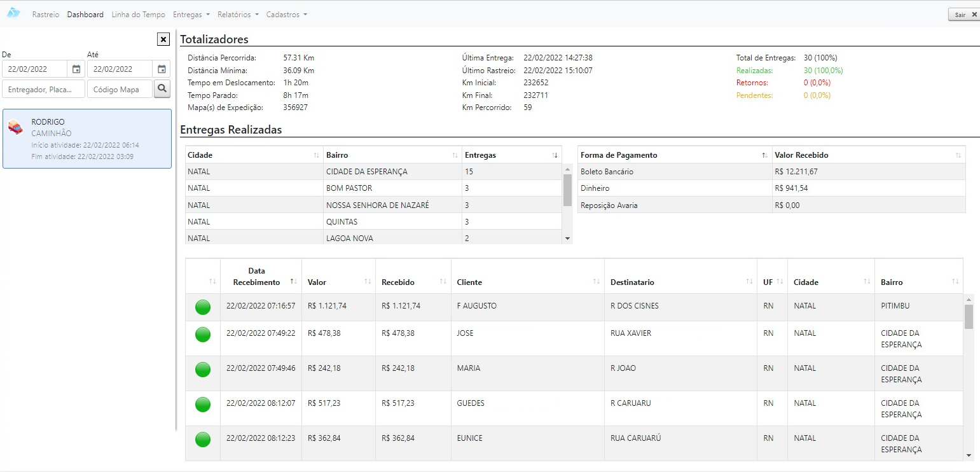Open the Linha do Tempo page

(x=138, y=15)
